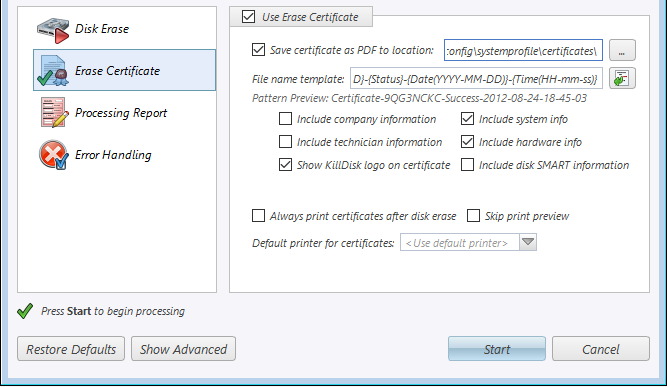Browse for certificate save location
The width and height of the screenshot is (667, 387).
[x=622, y=51]
